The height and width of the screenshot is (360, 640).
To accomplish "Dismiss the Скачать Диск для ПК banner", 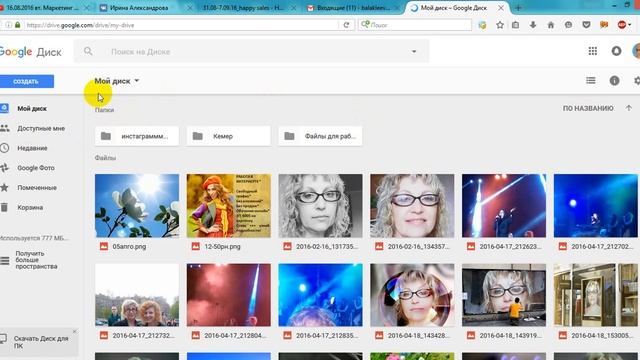I will (75, 331).
